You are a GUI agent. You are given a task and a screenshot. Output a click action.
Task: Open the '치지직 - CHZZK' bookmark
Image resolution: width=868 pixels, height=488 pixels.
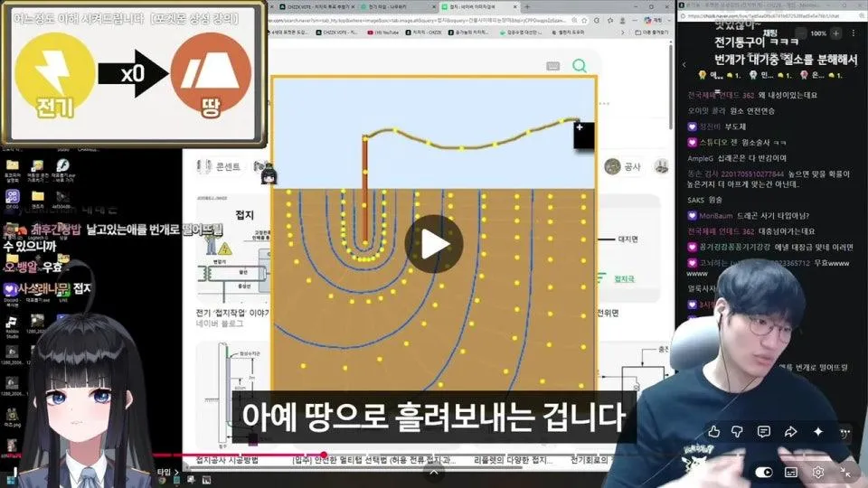tap(423, 33)
